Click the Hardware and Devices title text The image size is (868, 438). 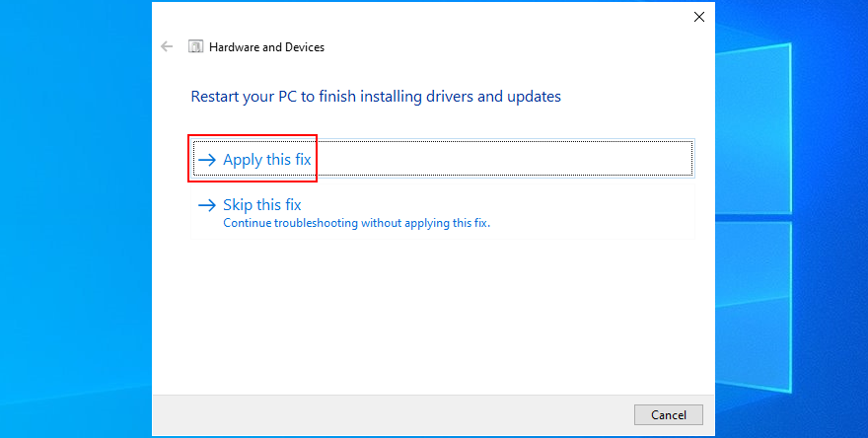coord(266,46)
